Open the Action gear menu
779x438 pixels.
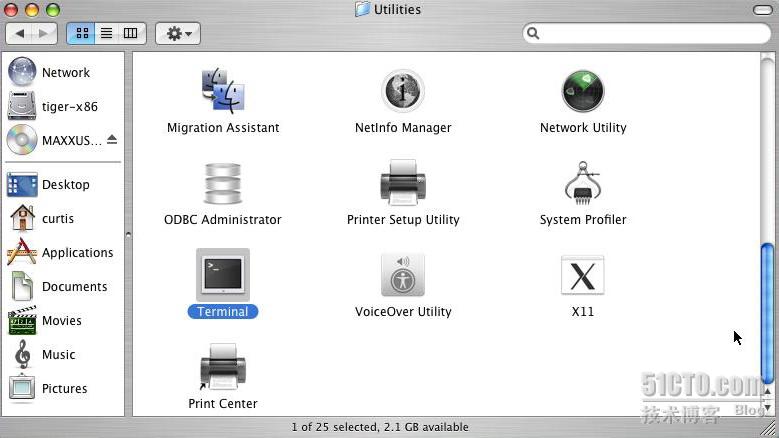[x=178, y=33]
